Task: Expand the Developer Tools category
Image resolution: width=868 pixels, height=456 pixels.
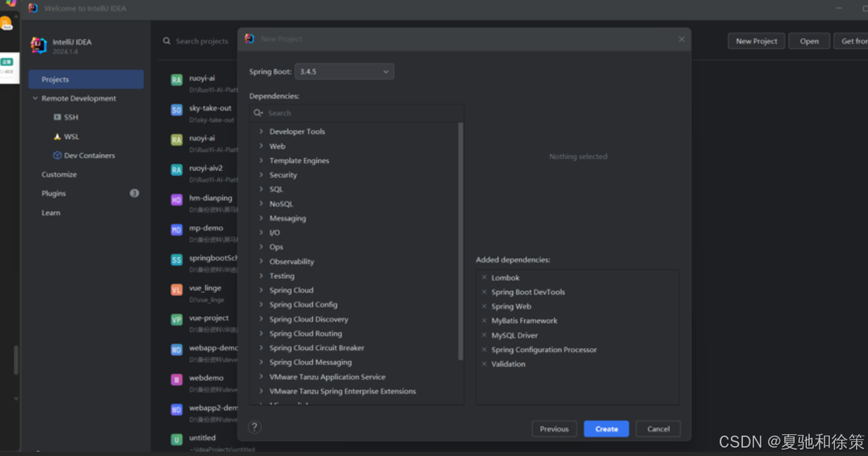Action: click(x=261, y=131)
